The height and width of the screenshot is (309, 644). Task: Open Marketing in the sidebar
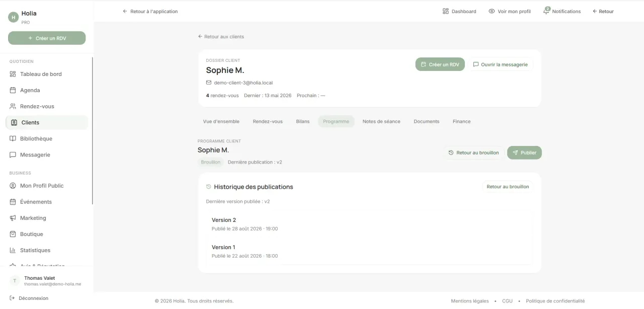pyautogui.click(x=47, y=218)
